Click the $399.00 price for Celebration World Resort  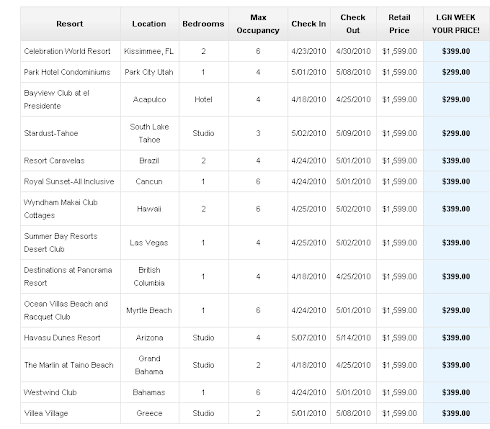tap(456, 51)
